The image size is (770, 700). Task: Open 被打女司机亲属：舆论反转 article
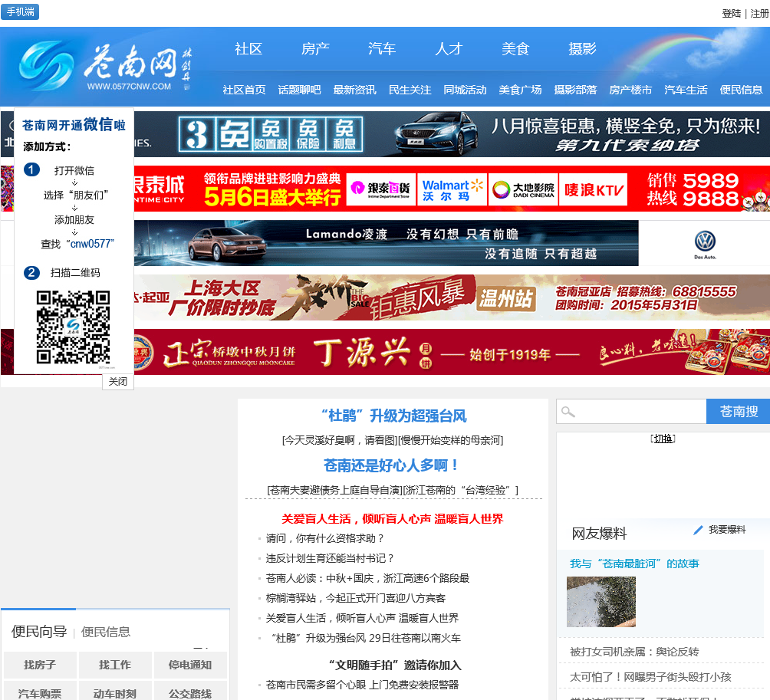pos(634,652)
